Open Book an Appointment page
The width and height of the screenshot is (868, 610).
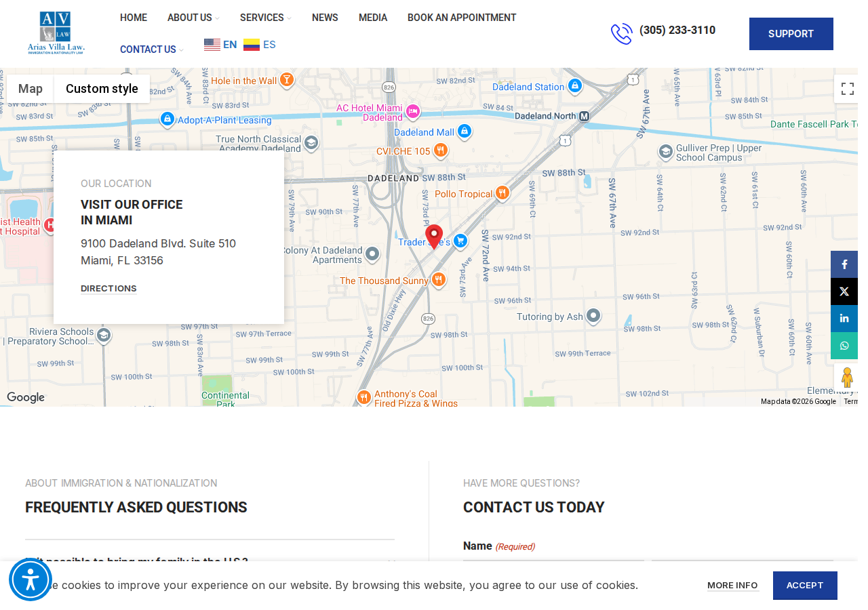click(x=462, y=18)
